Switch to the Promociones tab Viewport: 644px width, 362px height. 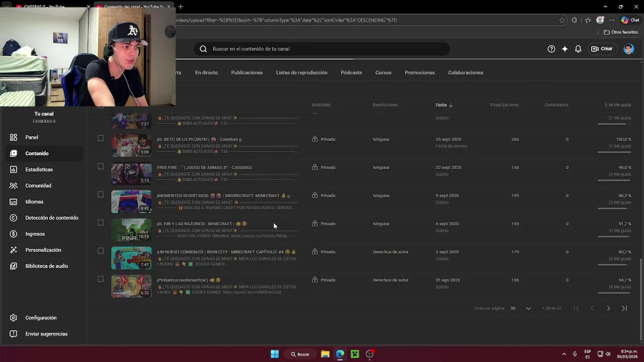tap(420, 72)
